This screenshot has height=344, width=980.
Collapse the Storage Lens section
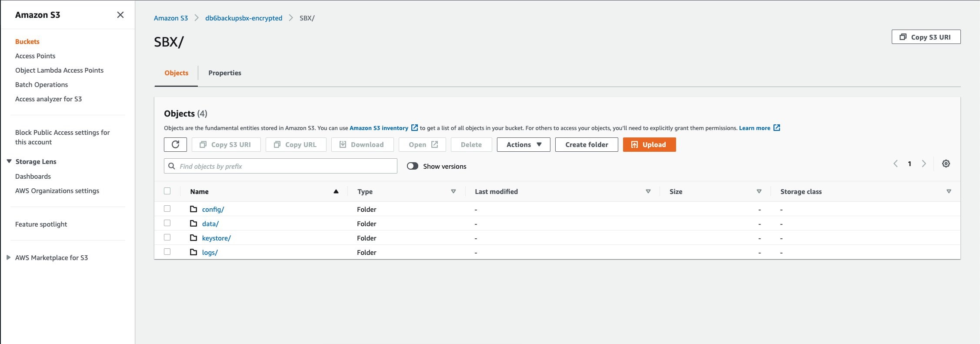9,161
